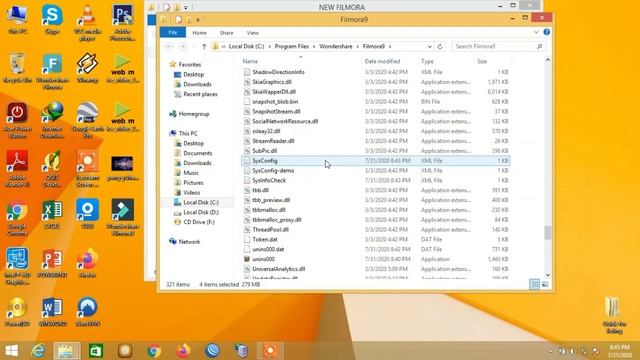Screen dimensions: 640x360
Task: Open the File menu tab
Action: click(173, 32)
